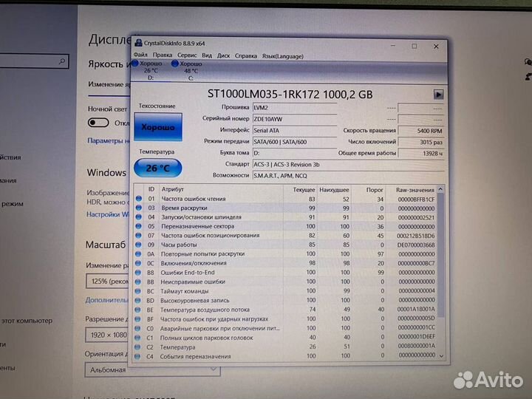This screenshot has height=399, width=532.
Task: Click status icon for attribute BF row
Action: click(137, 319)
